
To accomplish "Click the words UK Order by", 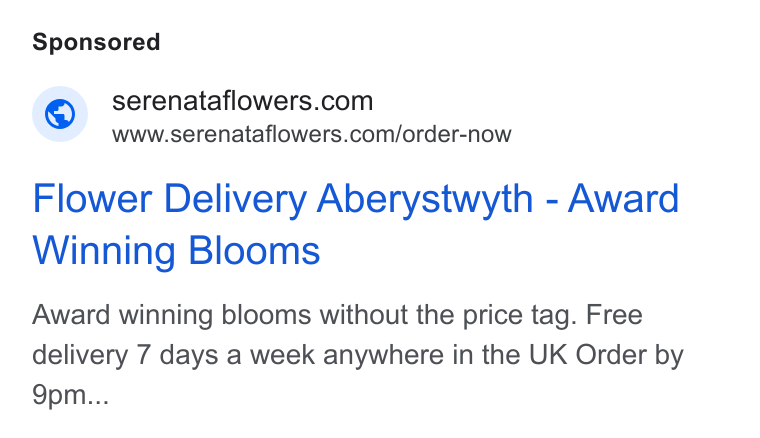I will click(x=606, y=355).
